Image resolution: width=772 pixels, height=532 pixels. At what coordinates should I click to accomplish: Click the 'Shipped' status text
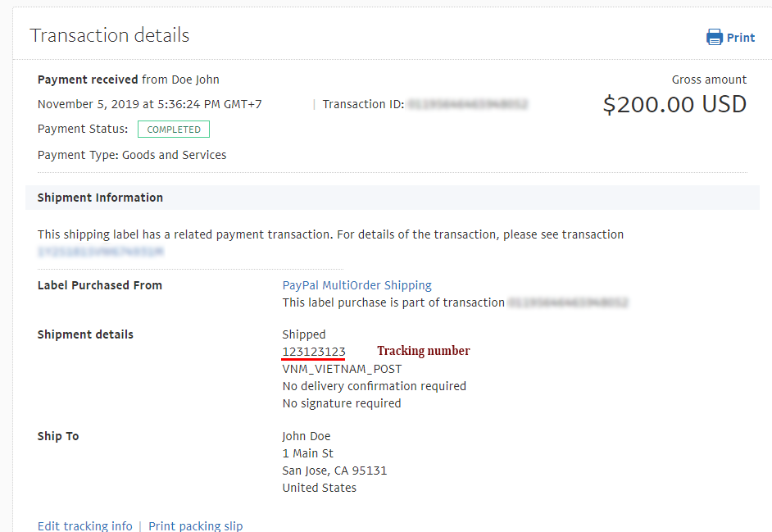click(x=304, y=334)
